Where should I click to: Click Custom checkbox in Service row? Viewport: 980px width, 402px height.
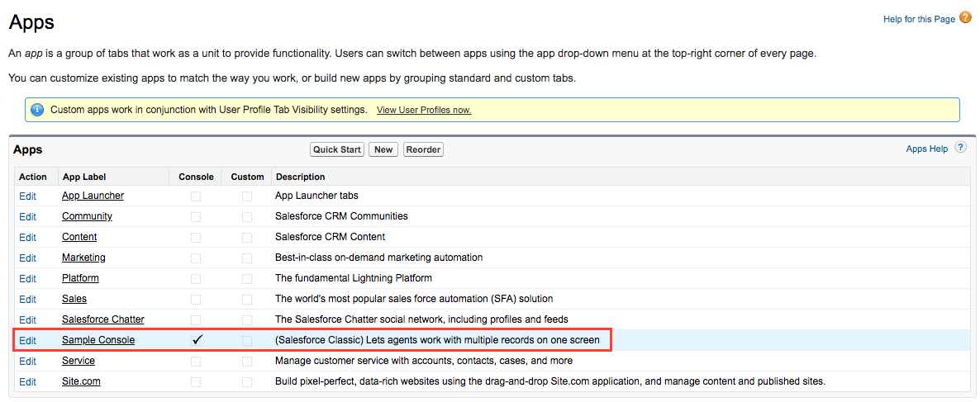tap(247, 362)
